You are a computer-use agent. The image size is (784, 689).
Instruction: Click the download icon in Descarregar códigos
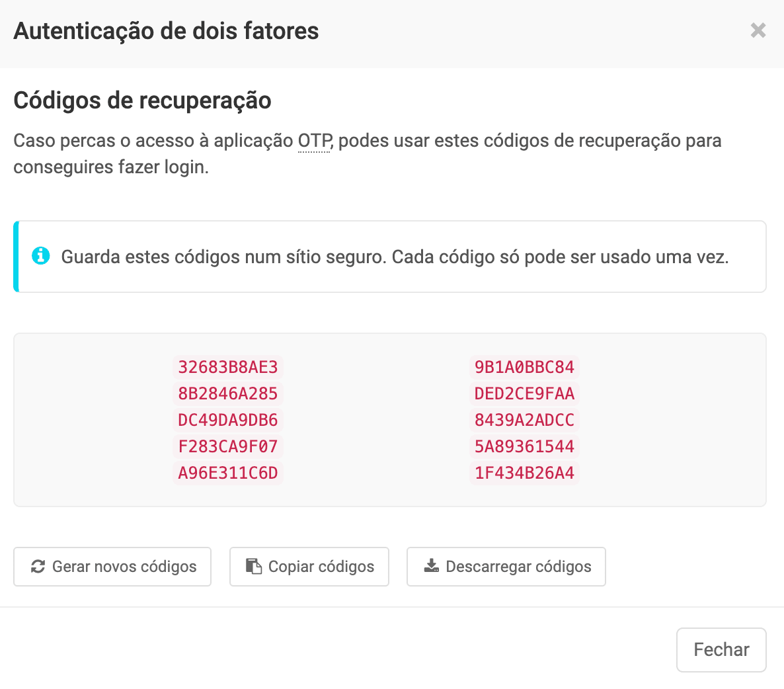coord(431,566)
